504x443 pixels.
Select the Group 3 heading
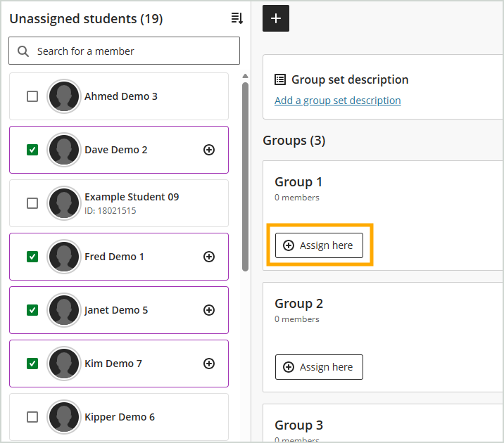(298, 425)
